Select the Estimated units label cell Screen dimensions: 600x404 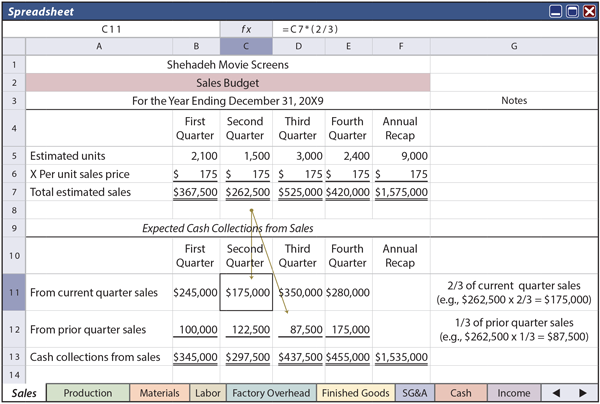(99, 156)
